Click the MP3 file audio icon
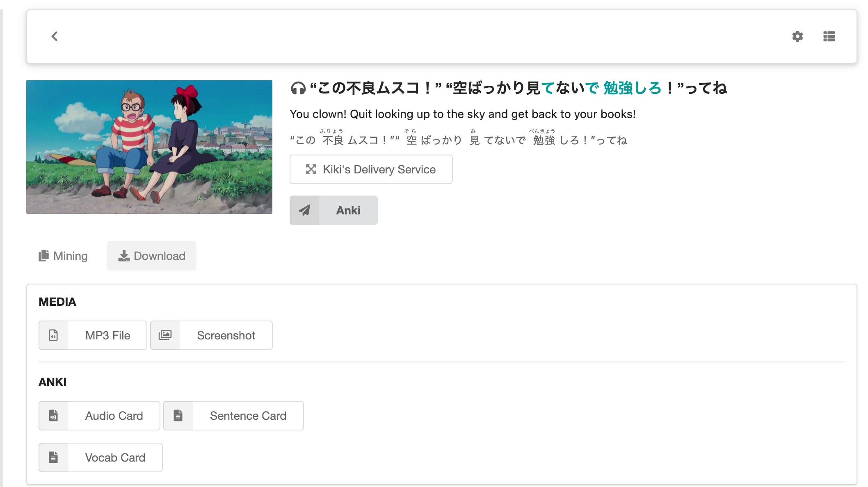Image resolution: width=868 pixels, height=487 pixels. tap(54, 335)
